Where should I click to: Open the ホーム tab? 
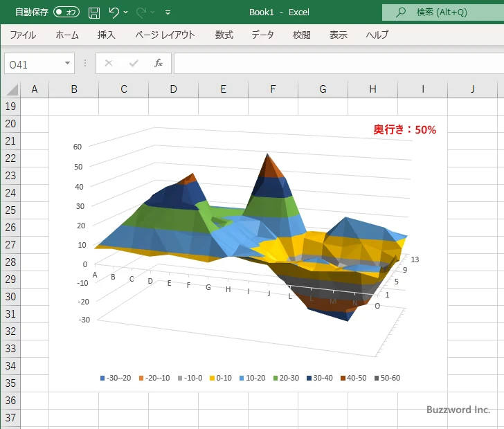click(67, 35)
